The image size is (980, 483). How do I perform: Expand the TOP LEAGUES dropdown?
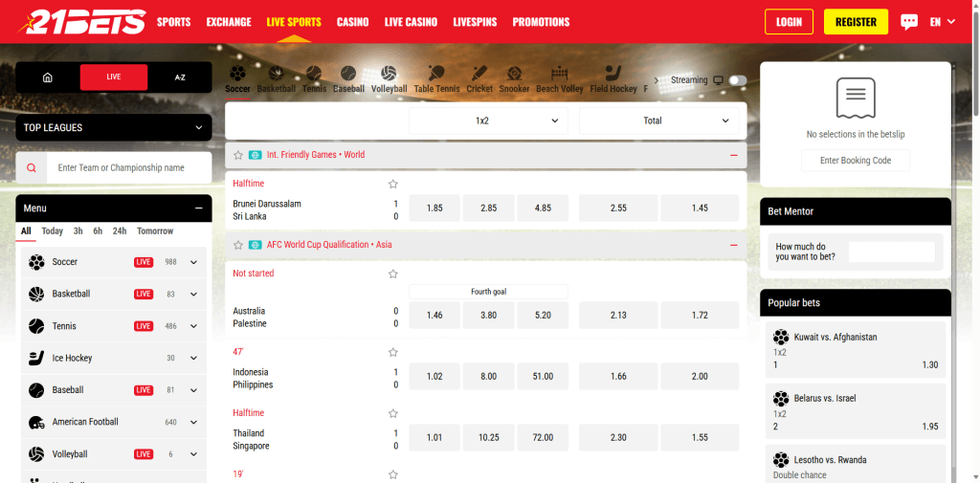114,127
